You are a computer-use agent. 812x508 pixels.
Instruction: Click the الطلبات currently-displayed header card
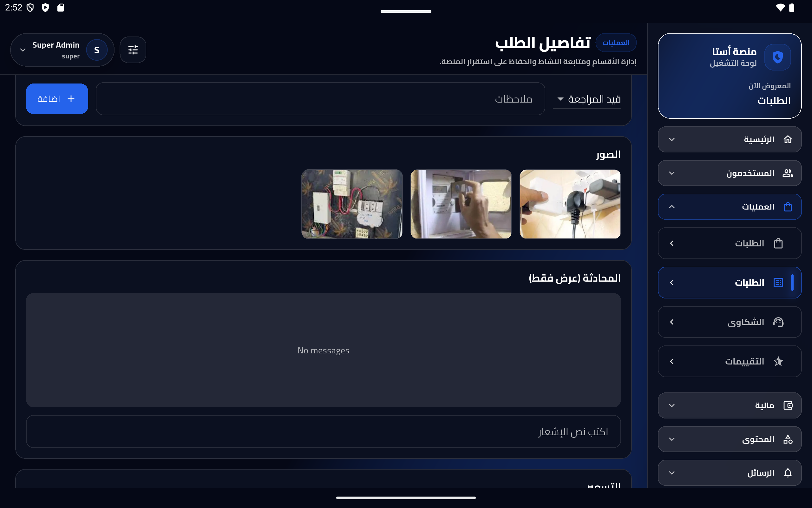click(x=730, y=76)
